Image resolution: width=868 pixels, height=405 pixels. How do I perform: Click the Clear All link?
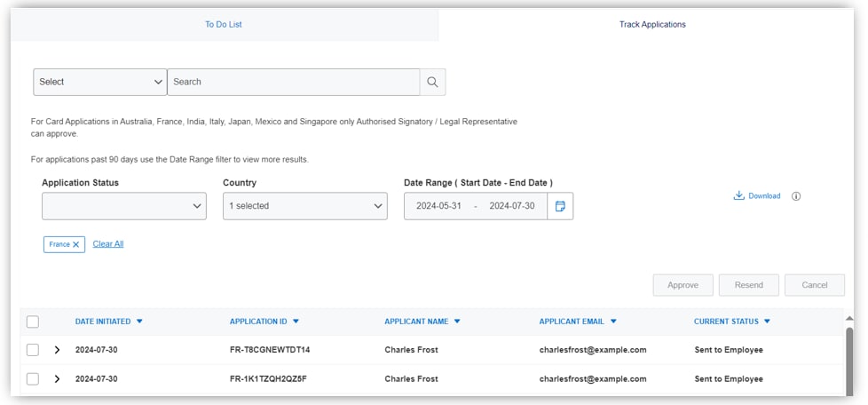[x=108, y=243]
